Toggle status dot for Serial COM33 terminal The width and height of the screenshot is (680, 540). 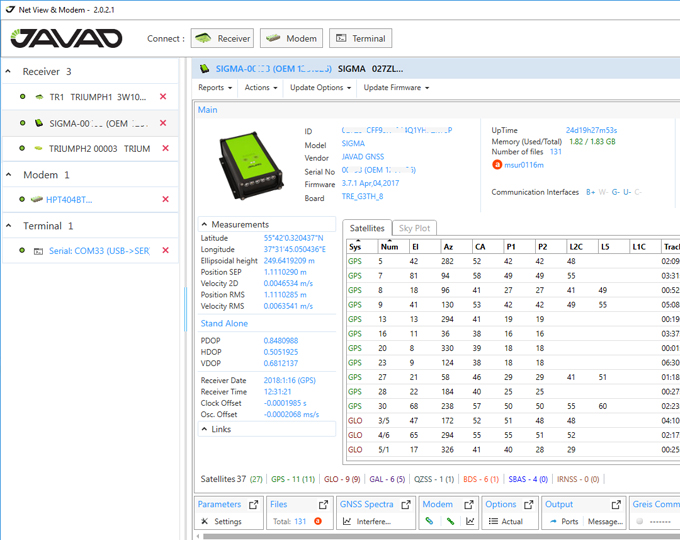22,250
